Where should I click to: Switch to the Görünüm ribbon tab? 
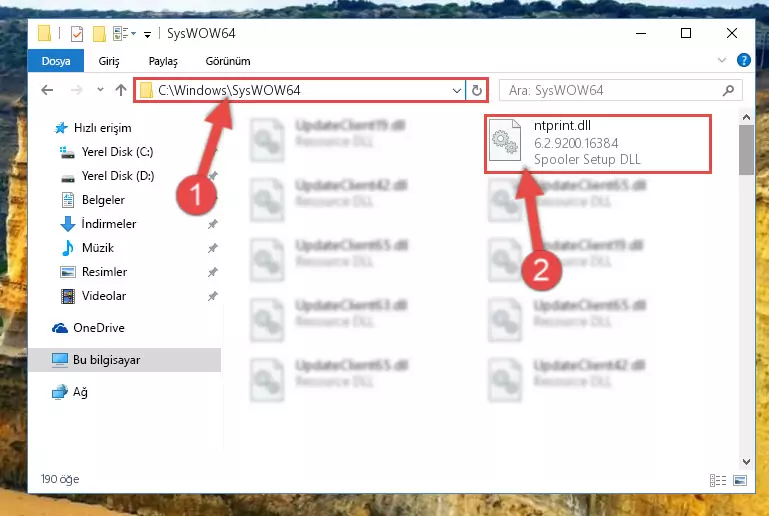pos(228,61)
